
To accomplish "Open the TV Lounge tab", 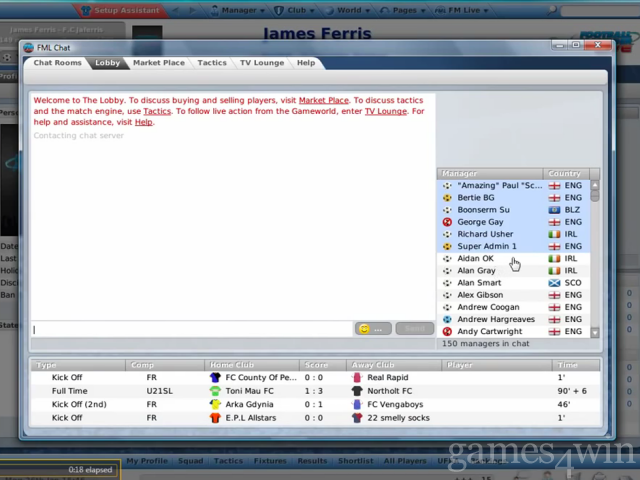I will (261, 63).
